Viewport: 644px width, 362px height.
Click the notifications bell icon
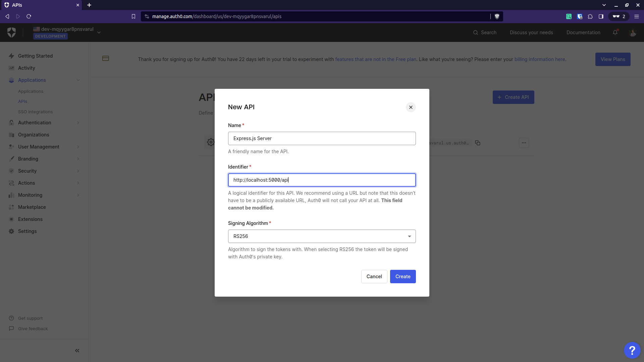615,33
